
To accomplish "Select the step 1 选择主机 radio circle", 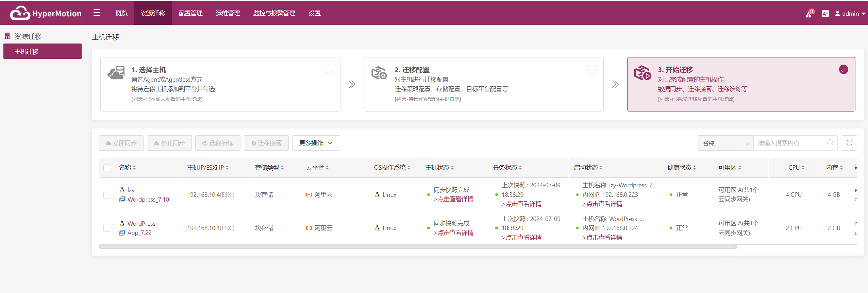I will (329, 69).
